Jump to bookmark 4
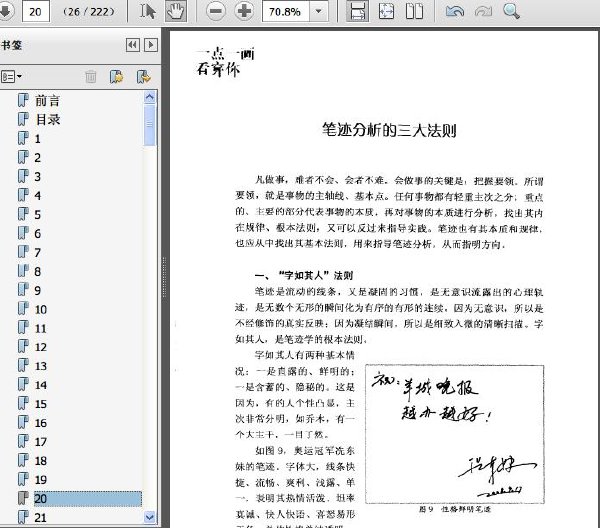Image resolution: width=600 pixels, height=528 pixels. pos(38,196)
